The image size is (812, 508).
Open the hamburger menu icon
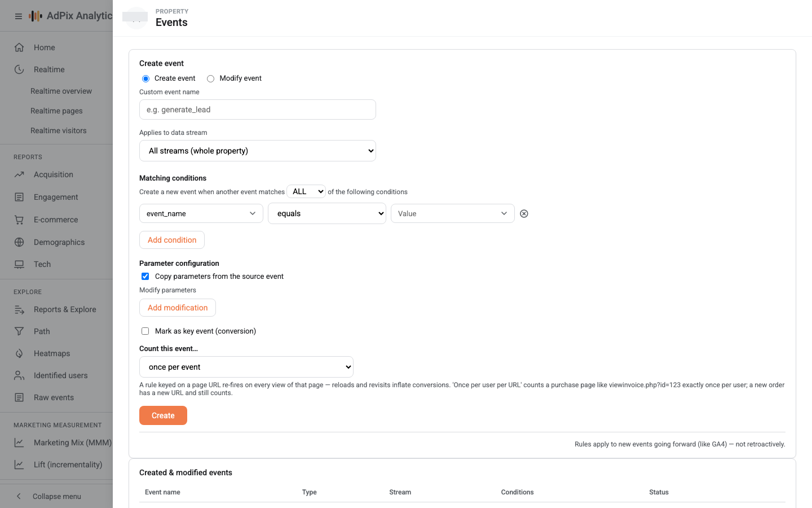19,16
